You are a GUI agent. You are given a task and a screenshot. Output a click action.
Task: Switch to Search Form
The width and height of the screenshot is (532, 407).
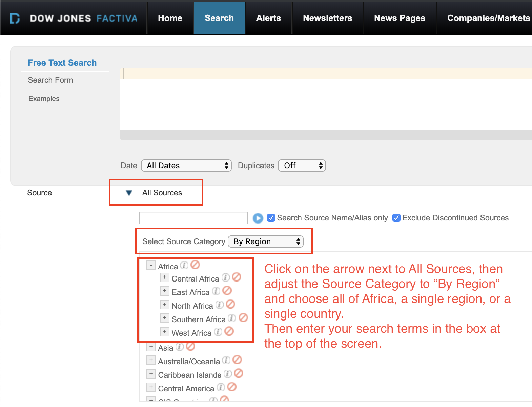point(50,80)
